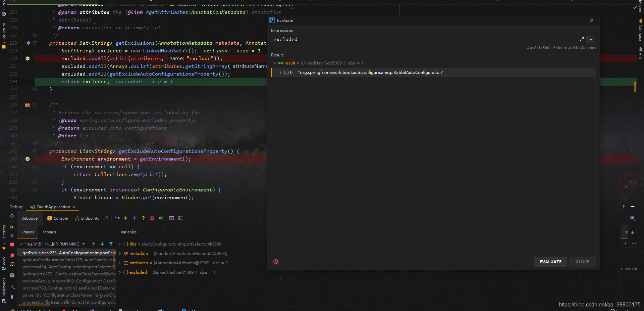Step Into yellow down arrow
The height and width of the screenshot is (311, 644).
pyautogui.click(x=126, y=218)
